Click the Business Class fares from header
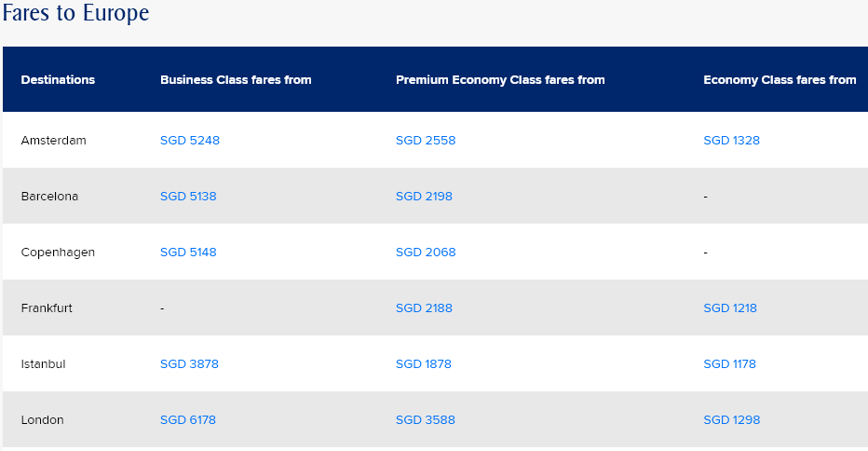 tap(236, 80)
